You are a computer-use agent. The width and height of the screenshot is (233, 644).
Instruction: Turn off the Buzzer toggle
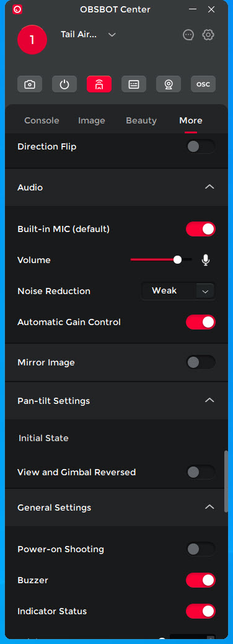coord(201,580)
